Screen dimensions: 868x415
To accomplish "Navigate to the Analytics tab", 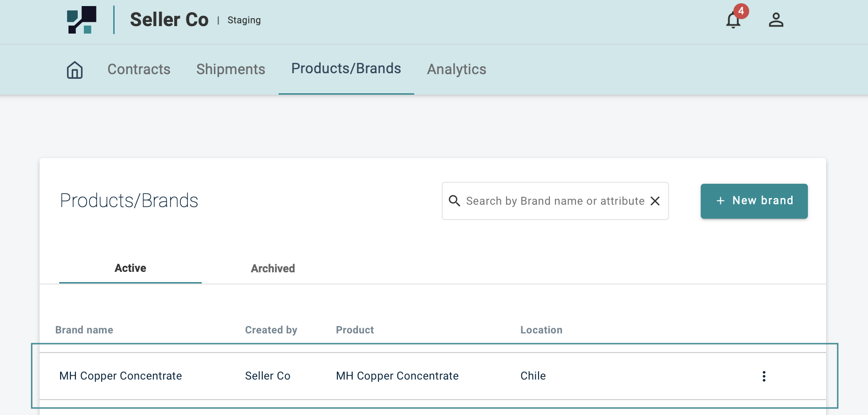I will (x=457, y=69).
